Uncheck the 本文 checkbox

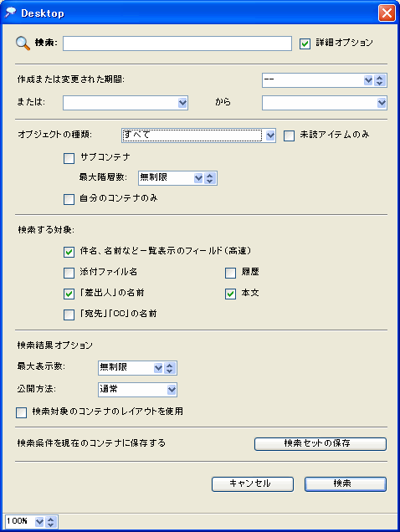point(231,294)
